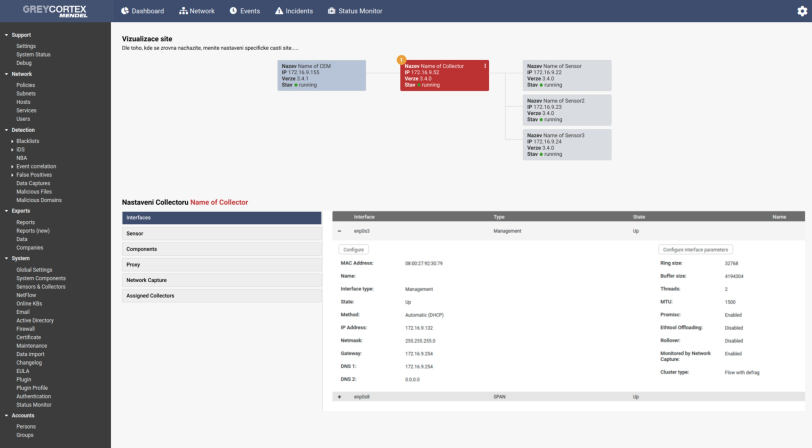This screenshot has height=448, width=812.
Task: Expand the enp0s8 interface row
Action: tap(340, 397)
